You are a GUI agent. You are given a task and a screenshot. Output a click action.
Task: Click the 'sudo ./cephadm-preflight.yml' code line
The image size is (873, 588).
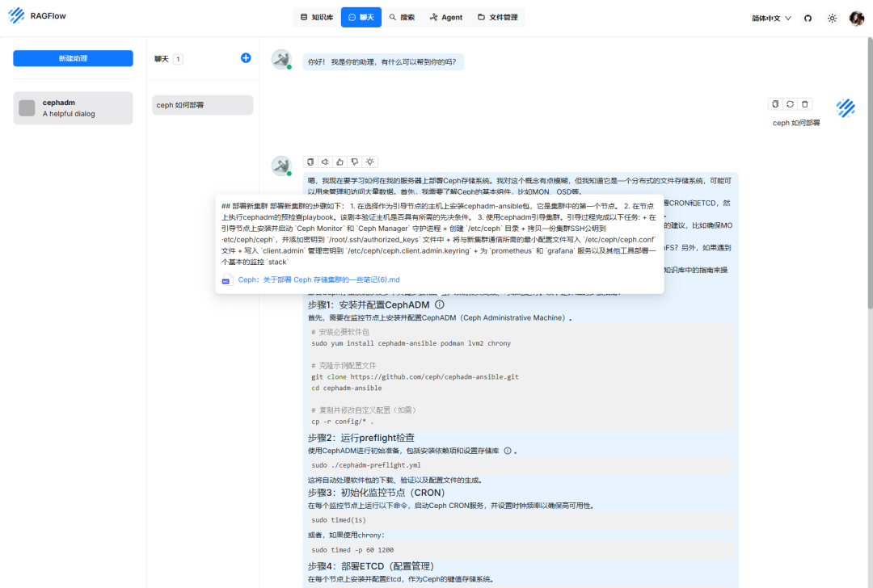366,465
